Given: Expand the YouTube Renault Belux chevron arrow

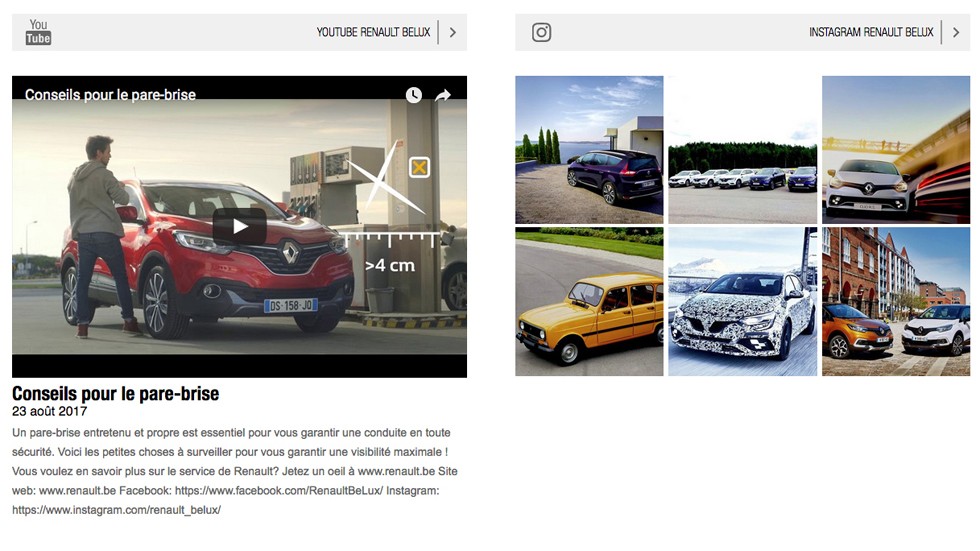Looking at the screenshot, I should (x=453, y=32).
